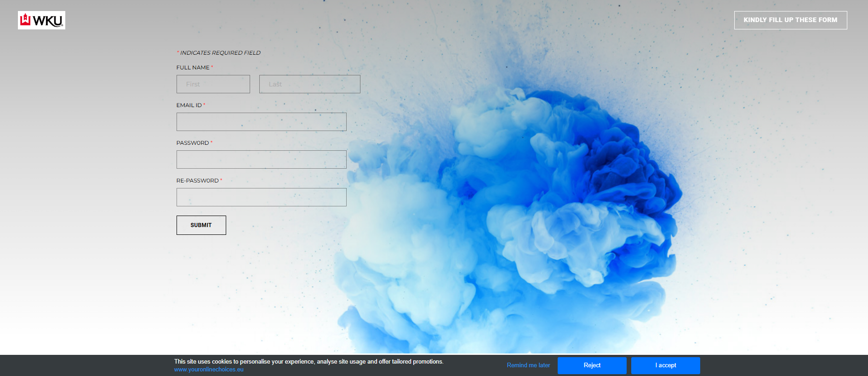Focus the First name field
Screen dimensions: 868x376
(213, 84)
